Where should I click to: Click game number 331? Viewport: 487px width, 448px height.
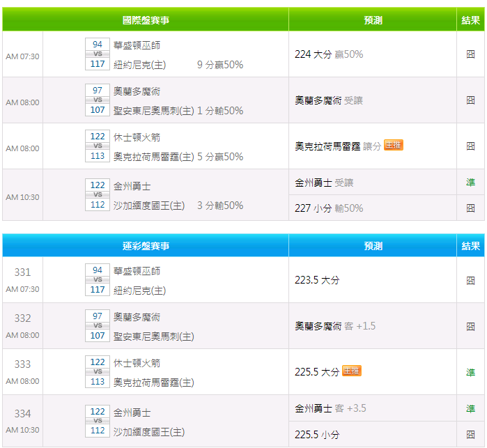23,272
